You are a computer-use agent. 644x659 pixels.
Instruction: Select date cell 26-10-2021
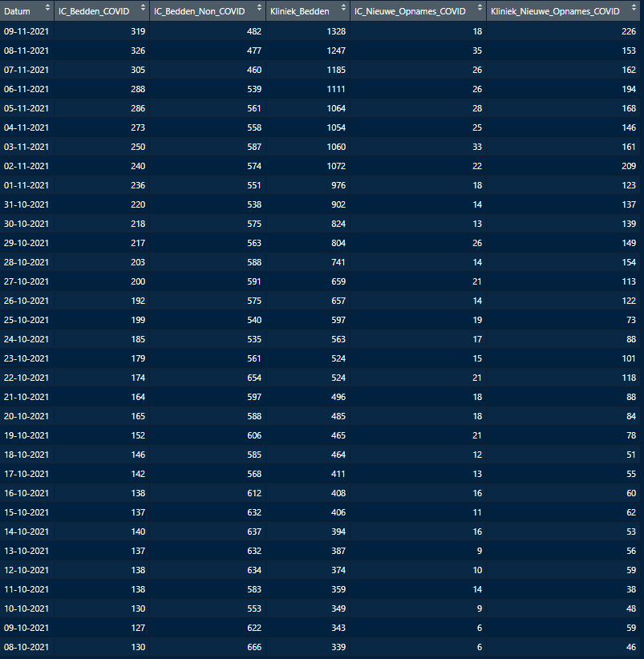pyautogui.click(x=26, y=301)
